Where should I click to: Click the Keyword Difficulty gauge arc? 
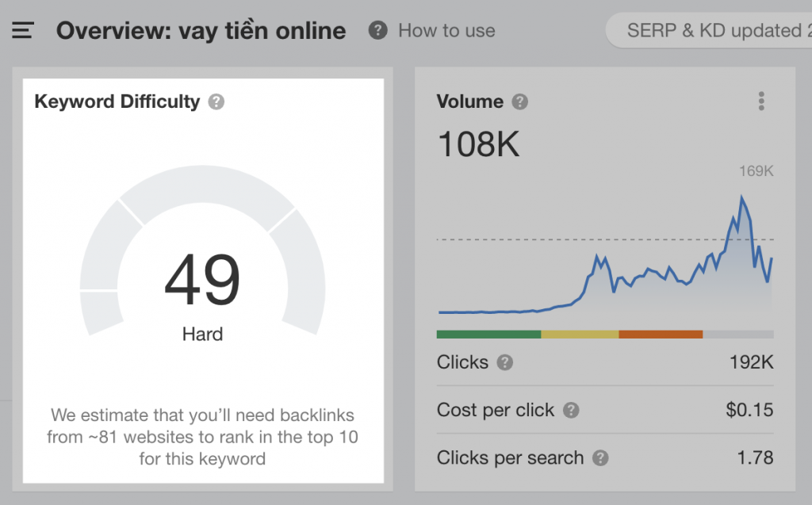pos(202,194)
